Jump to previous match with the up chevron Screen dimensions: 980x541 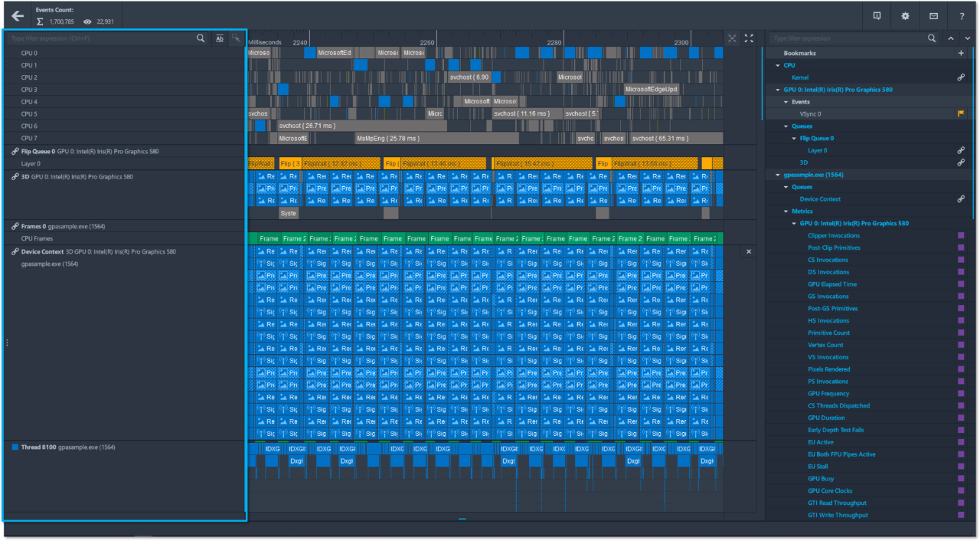(951, 38)
